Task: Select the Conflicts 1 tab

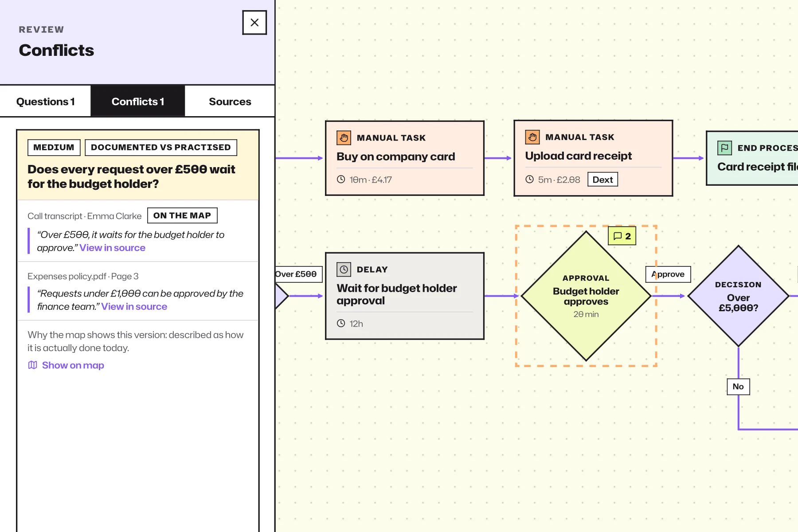Action: point(138,102)
